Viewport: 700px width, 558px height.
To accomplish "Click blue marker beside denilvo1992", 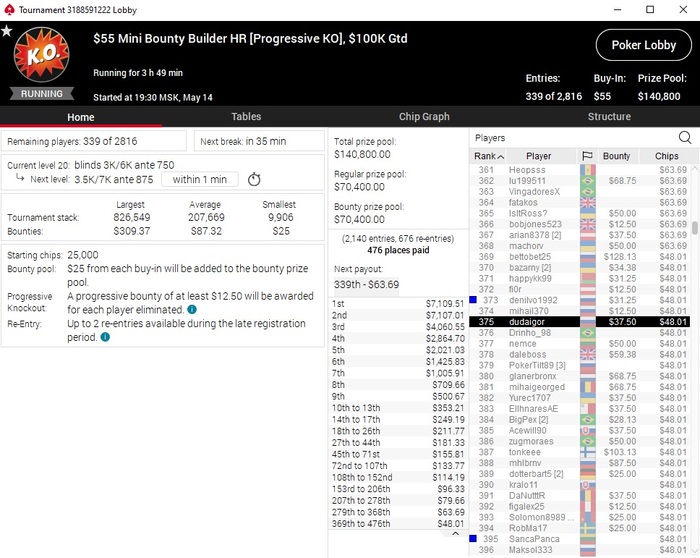I will pyautogui.click(x=473, y=300).
